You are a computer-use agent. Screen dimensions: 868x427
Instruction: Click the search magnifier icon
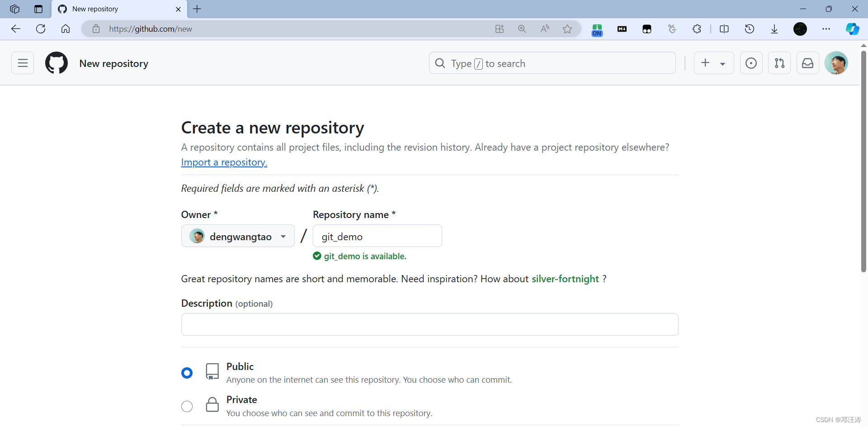[x=440, y=63]
